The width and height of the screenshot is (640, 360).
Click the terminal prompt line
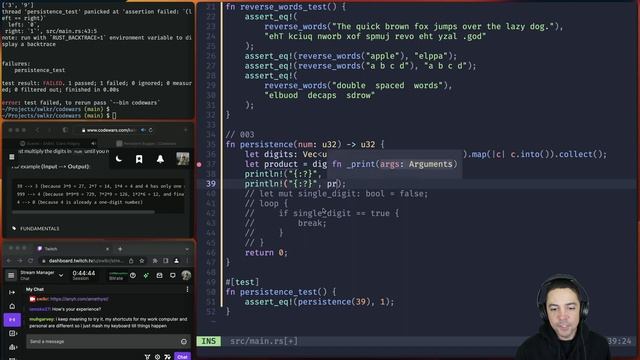(59, 116)
